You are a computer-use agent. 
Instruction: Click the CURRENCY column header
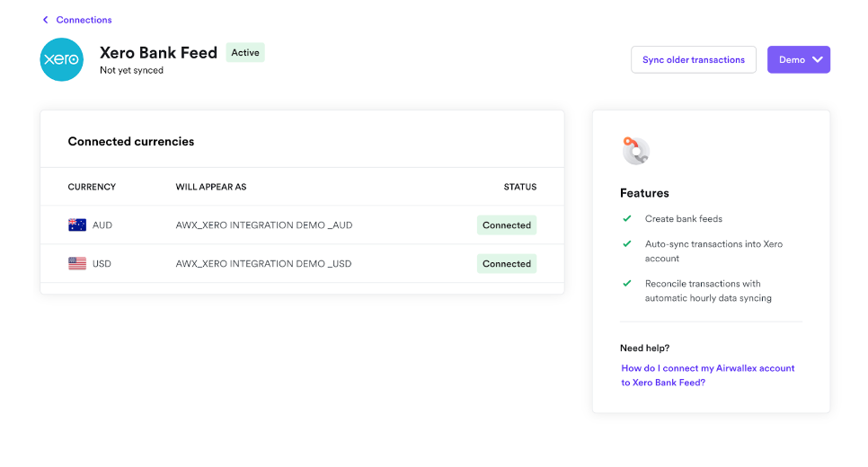[x=92, y=187]
